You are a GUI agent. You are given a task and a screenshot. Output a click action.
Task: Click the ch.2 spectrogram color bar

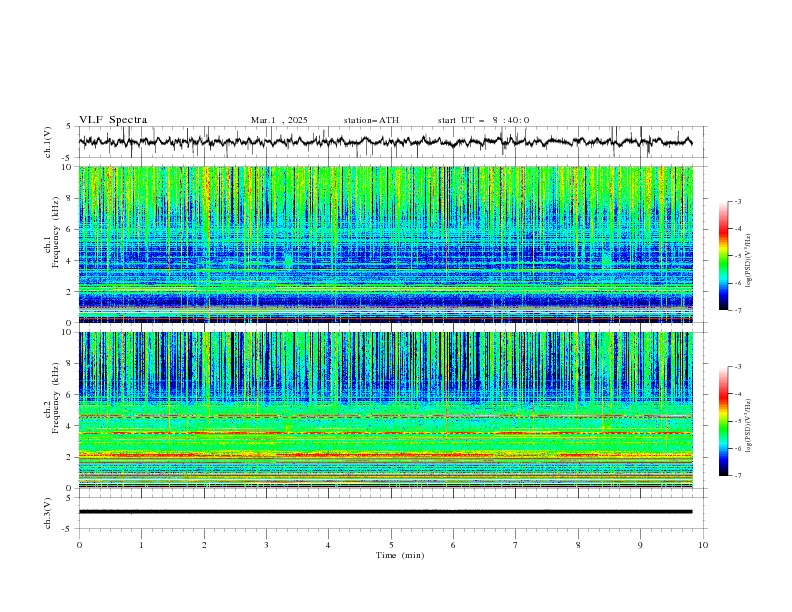(723, 421)
